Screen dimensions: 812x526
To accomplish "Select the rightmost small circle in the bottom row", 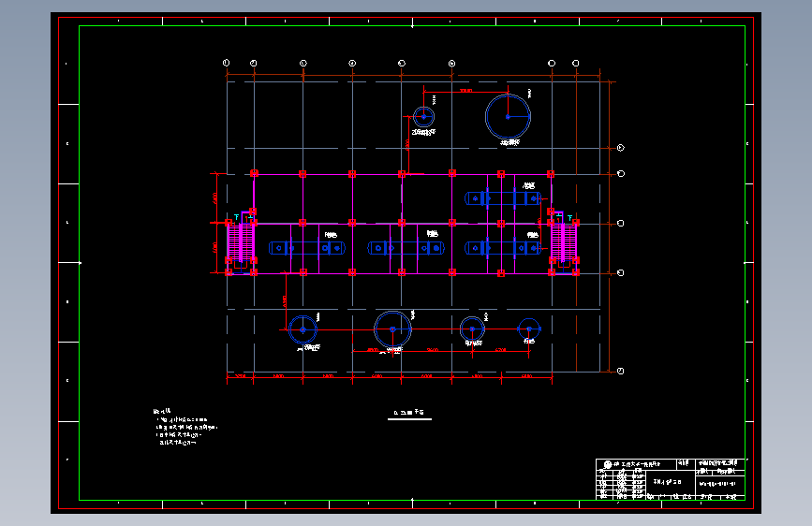I will (x=529, y=329).
